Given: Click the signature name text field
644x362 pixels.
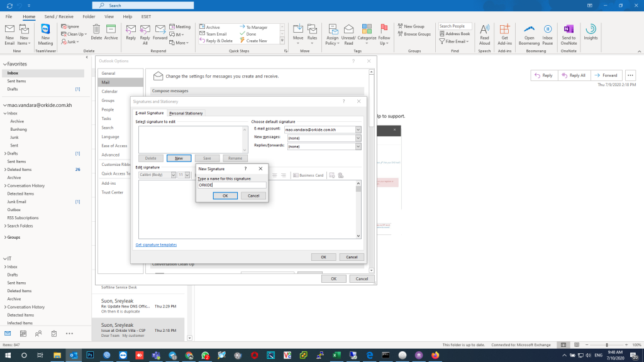Looking at the screenshot, I should coord(231,185).
